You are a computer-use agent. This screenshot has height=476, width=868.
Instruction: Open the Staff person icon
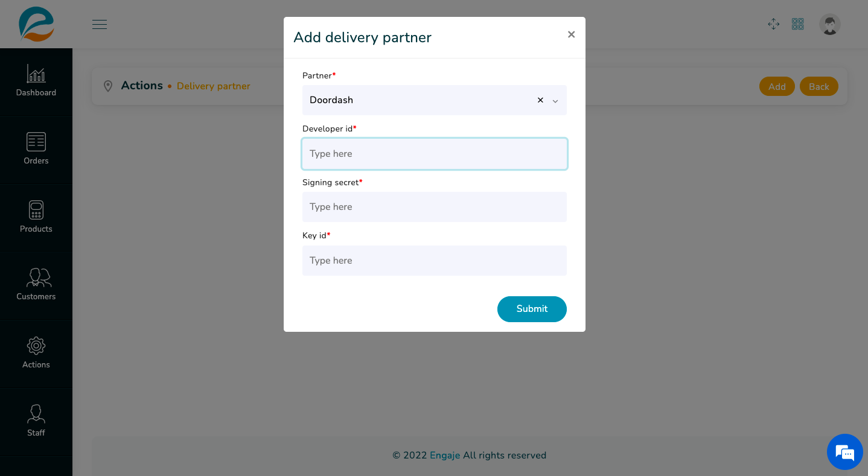click(36, 414)
